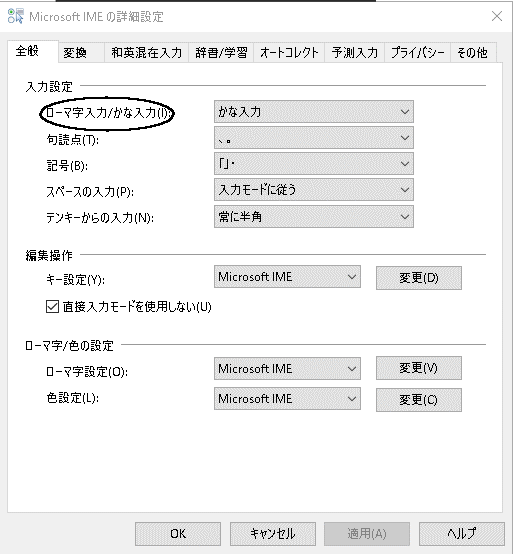Click the 変更(C) button for color settings
This screenshot has height=554, width=513.
[x=419, y=400]
